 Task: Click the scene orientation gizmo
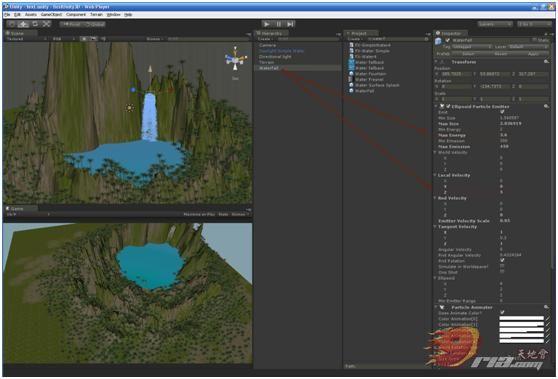pyautogui.click(x=235, y=59)
